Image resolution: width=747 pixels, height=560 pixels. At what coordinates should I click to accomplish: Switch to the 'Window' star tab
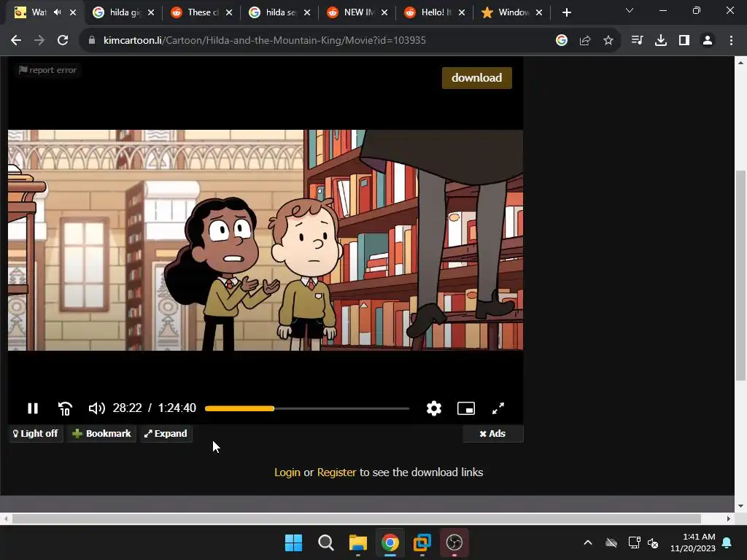513,12
